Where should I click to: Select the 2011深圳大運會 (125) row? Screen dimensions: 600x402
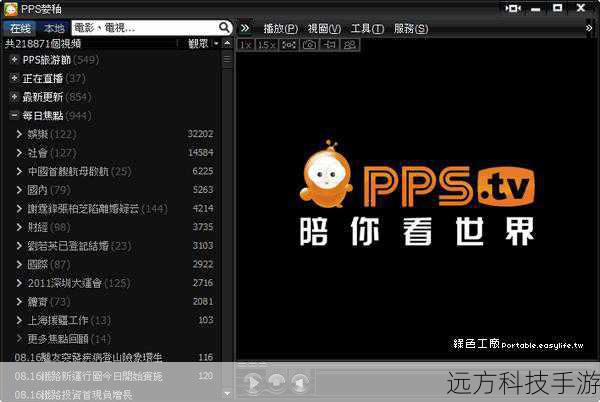tap(114, 283)
